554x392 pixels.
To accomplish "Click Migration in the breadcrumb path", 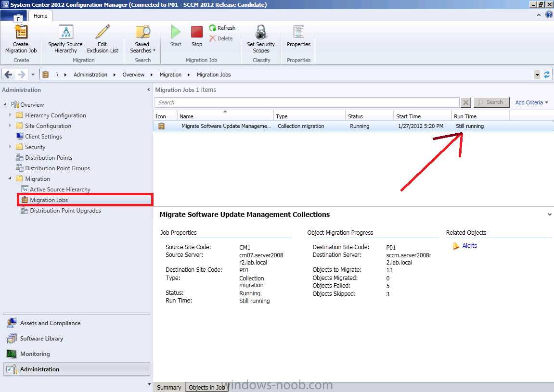I will pyautogui.click(x=170, y=75).
